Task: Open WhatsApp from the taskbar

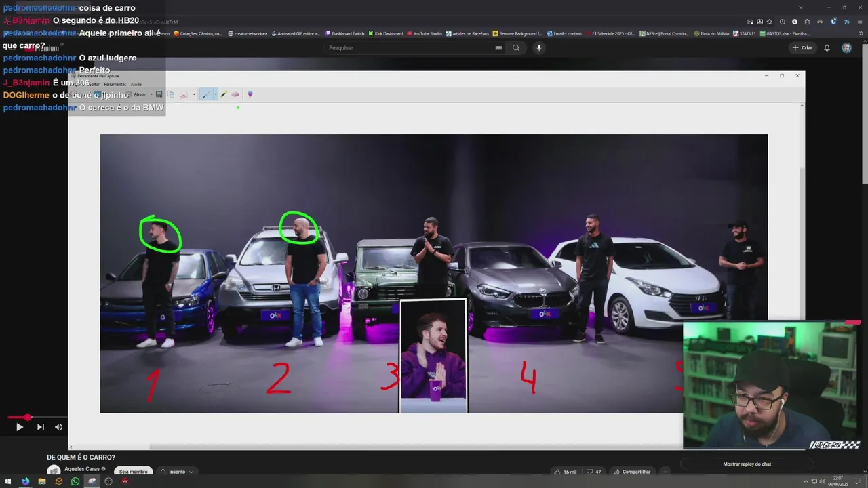Action: point(75,481)
